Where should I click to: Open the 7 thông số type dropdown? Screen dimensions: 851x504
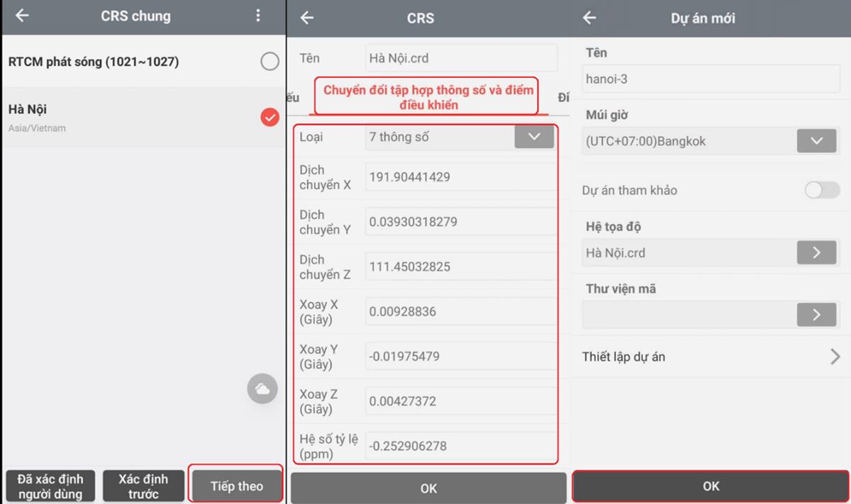click(534, 137)
